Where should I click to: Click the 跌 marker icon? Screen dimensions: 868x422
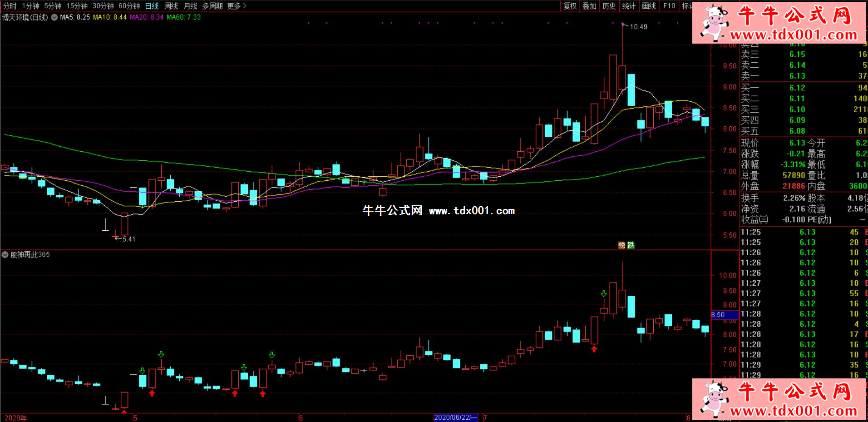tap(631, 245)
